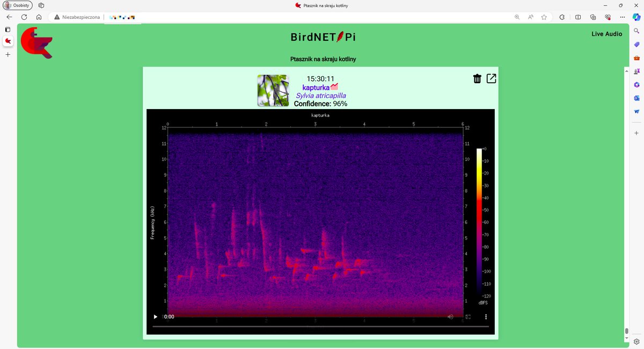Open the Edge sidebar search icon
Screen dimensions: 644x349
coord(636,31)
